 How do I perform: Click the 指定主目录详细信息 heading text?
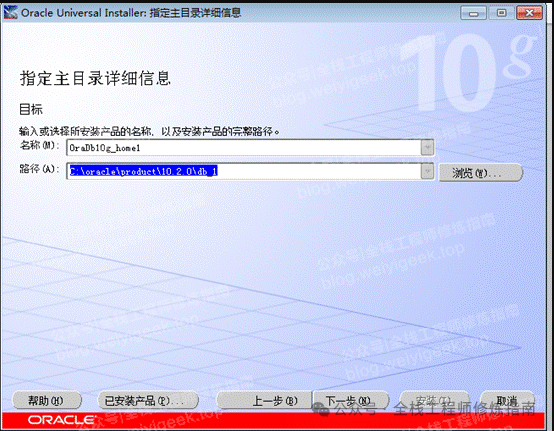pos(95,78)
